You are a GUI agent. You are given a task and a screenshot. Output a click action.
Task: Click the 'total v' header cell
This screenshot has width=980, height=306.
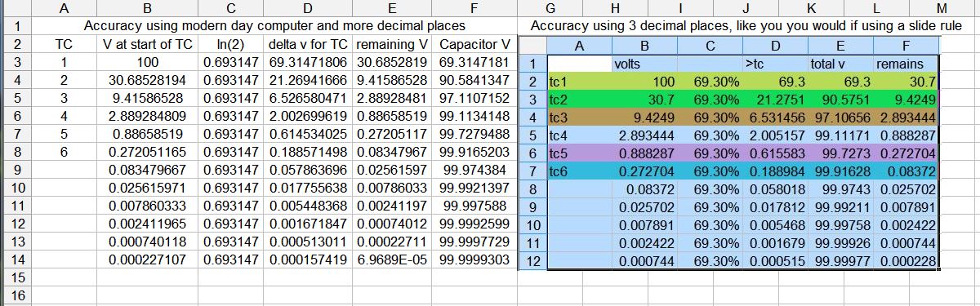pos(840,63)
